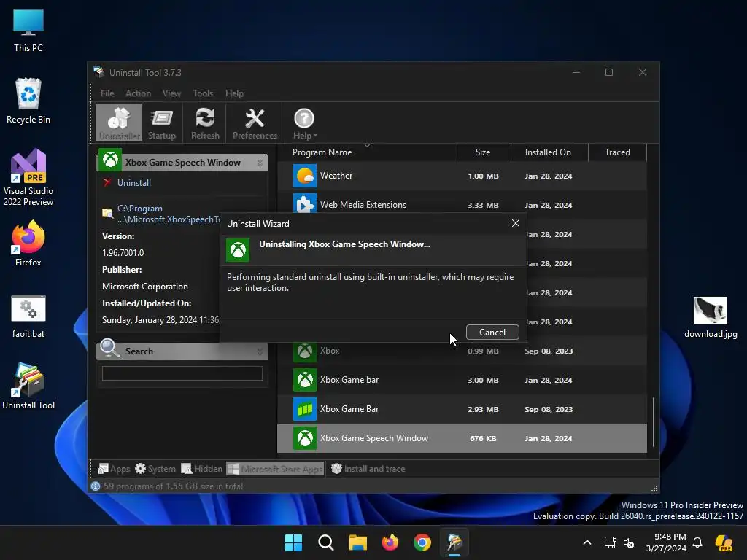Image resolution: width=747 pixels, height=560 pixels.
Task: Collapse the Search panel chevron
Action: pos(260,351)
